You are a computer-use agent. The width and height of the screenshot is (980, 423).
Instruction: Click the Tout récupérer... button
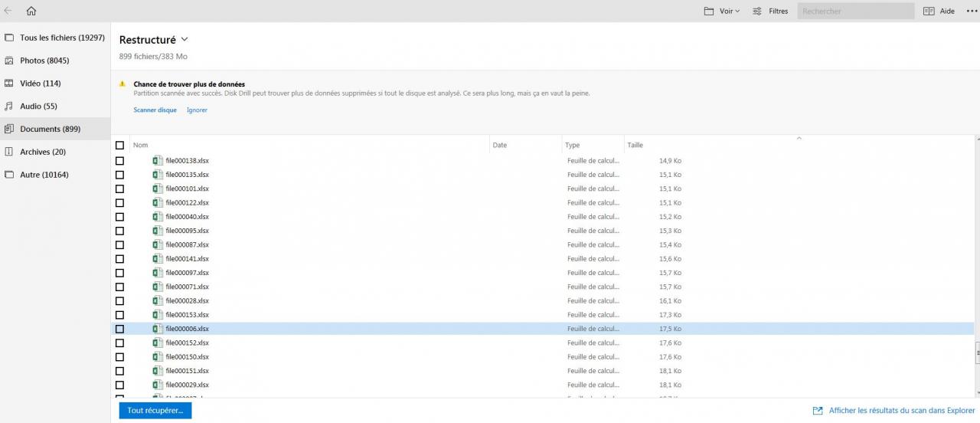click(155, 410)
